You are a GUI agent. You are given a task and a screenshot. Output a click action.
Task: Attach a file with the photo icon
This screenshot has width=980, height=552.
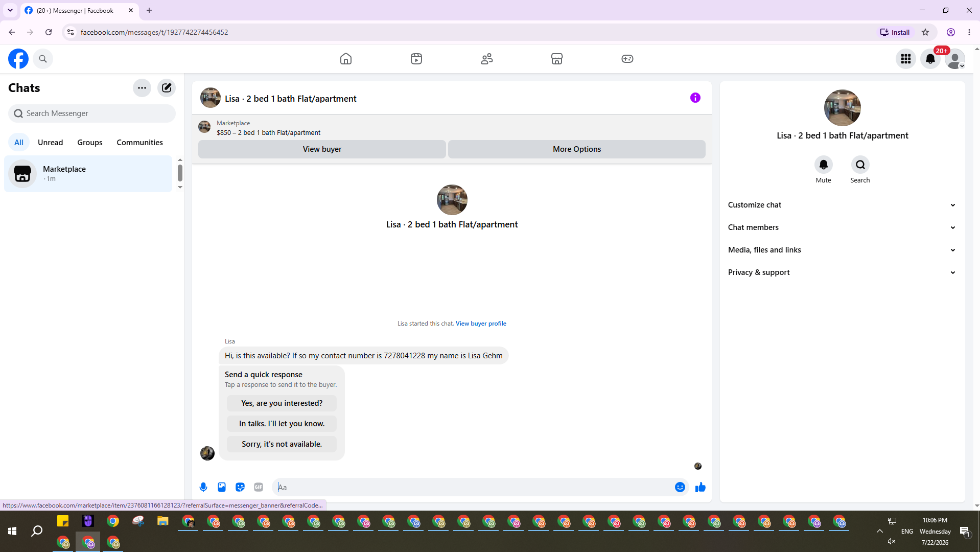click(222, 488)
